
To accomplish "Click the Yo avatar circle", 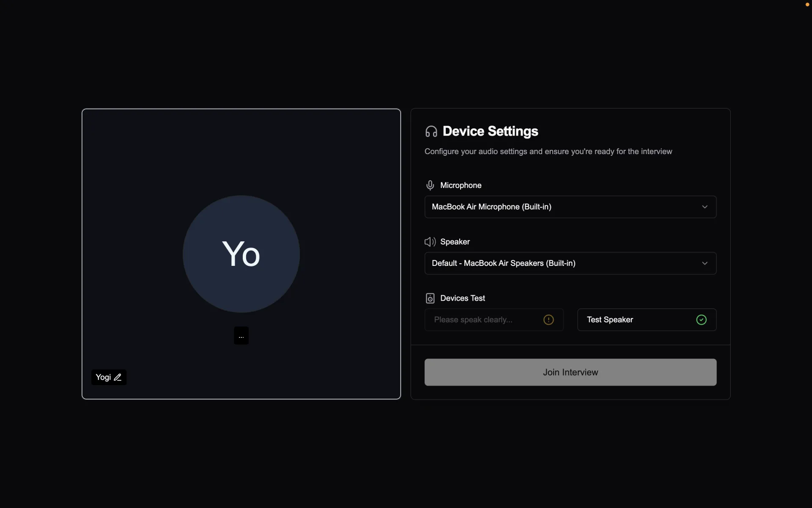I will click(x=241, y=254).
